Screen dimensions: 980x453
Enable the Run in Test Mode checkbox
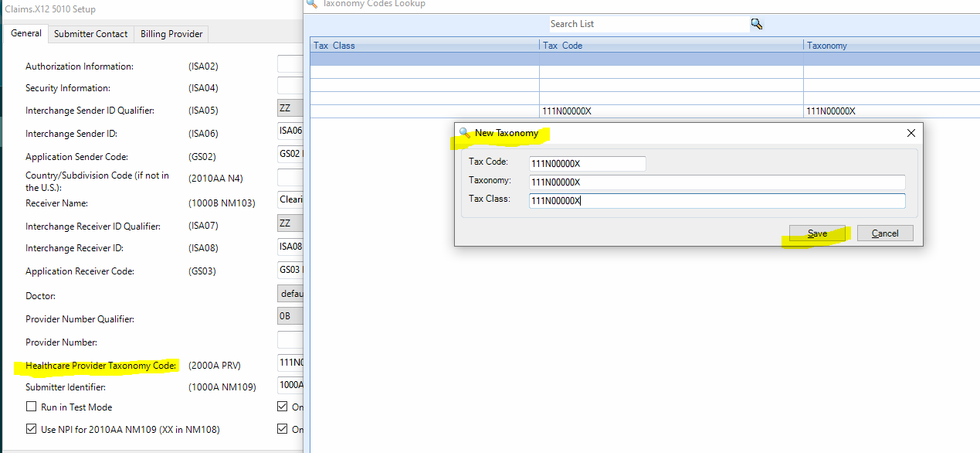(x=32, y=406)
